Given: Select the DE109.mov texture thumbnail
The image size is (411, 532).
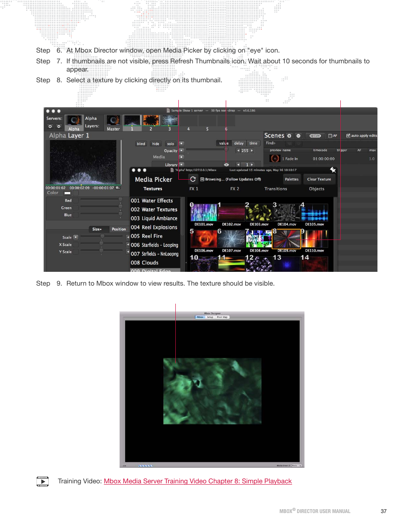Looking at the screenshot, I should [286, 239].
